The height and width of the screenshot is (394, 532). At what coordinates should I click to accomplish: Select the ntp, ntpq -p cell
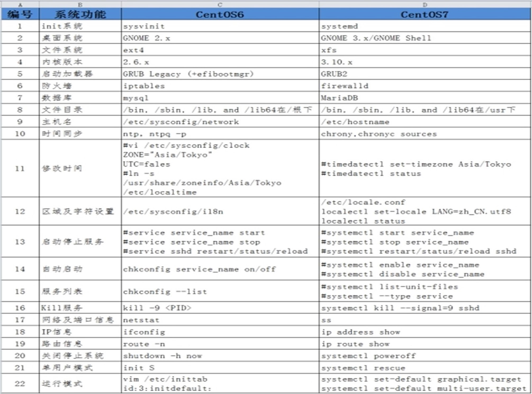[220, 134]
